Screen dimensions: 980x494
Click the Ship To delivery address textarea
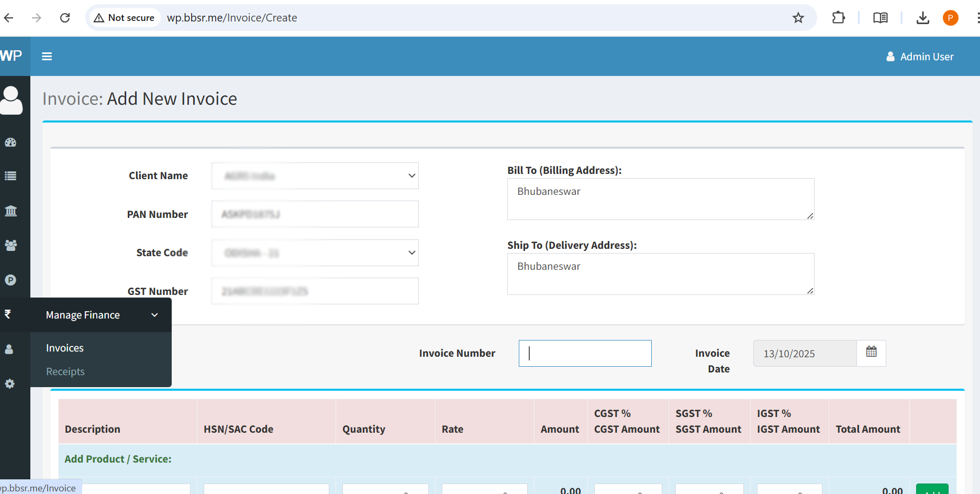[x=660, y=274]
